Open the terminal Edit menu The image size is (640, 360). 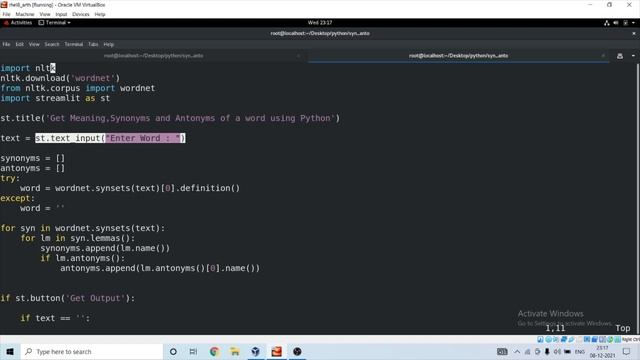point(20,44)
